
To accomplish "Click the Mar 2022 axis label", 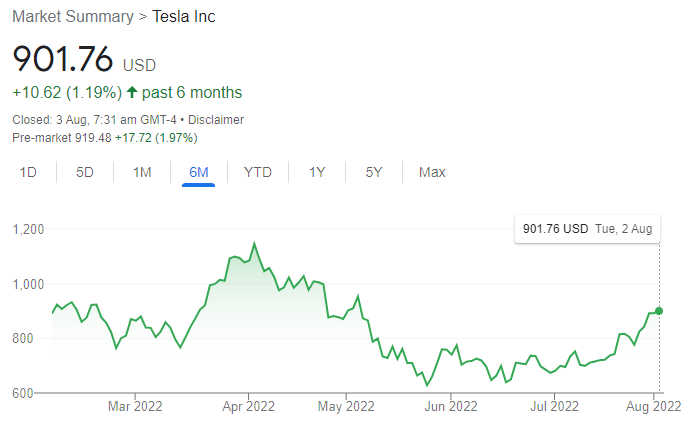I will [x=135, y=406].
